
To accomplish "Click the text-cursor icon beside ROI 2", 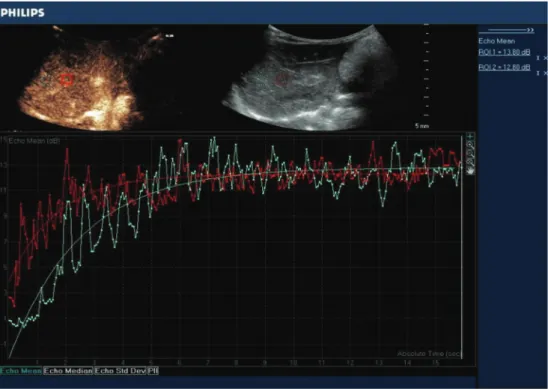I will [538, 73].
